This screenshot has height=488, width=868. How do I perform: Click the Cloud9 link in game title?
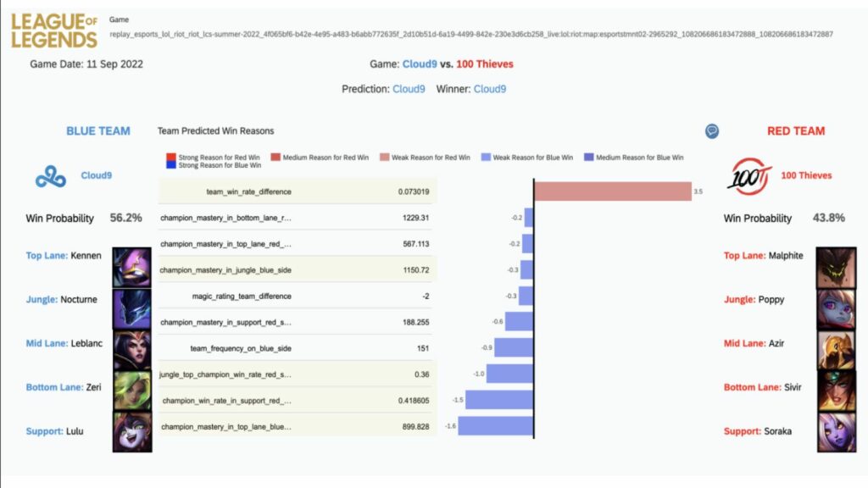pos(420,64)
